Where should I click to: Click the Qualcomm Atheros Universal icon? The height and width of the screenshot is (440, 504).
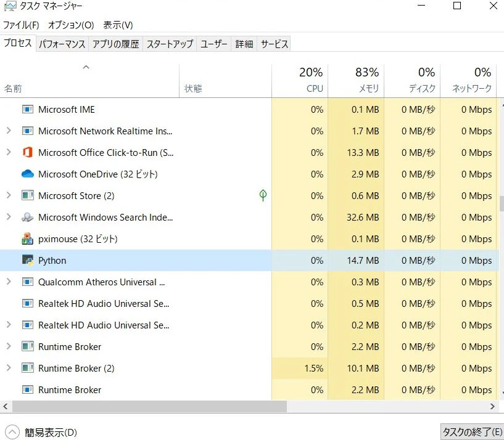pyautogui.click(x=28, y=282)
